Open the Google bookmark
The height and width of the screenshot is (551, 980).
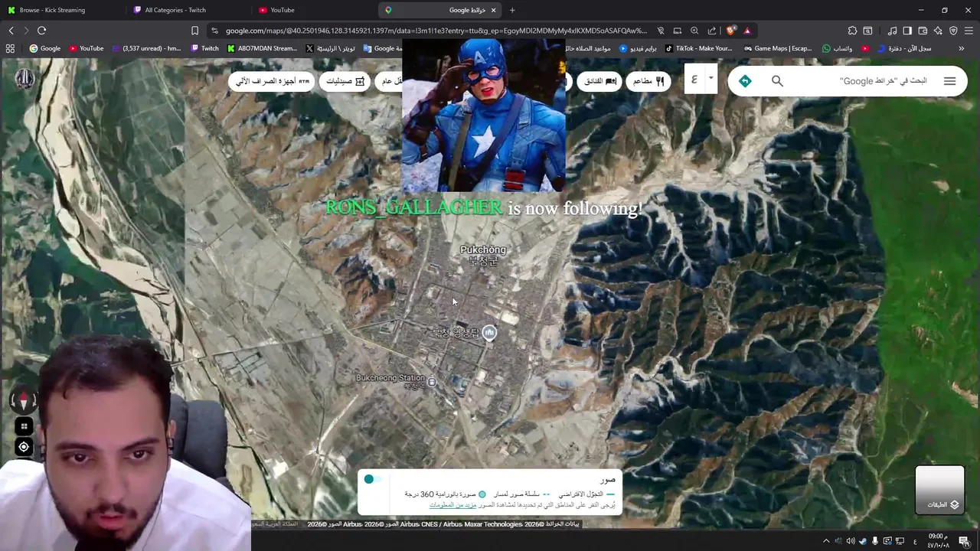pyautogui.click(x=45, y=48)
